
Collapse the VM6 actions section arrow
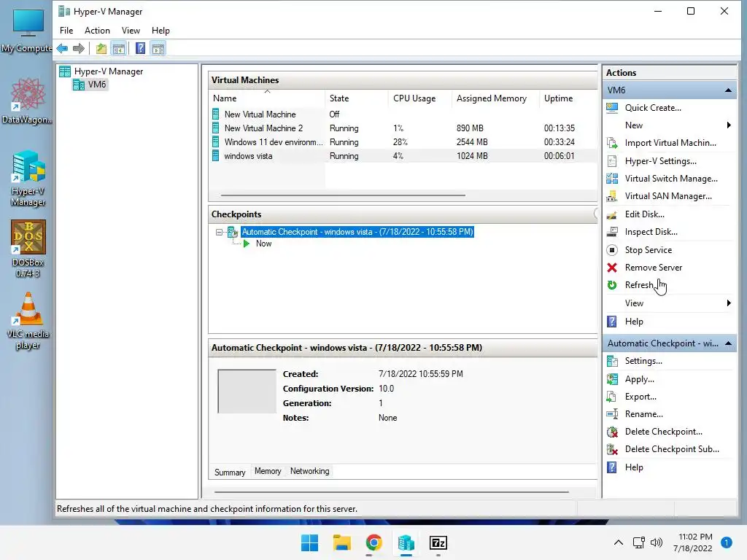click(728, 90)
